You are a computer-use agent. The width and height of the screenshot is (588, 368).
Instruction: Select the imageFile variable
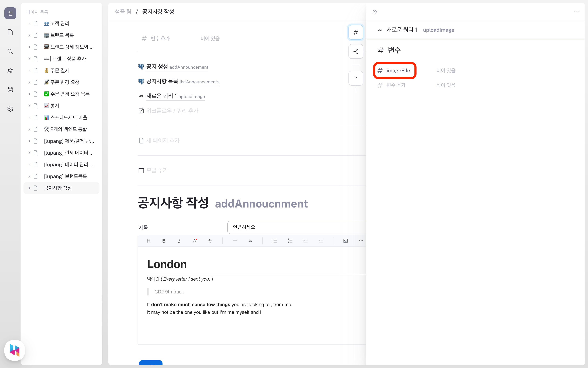pyautogui.click(x=398, y=71)
